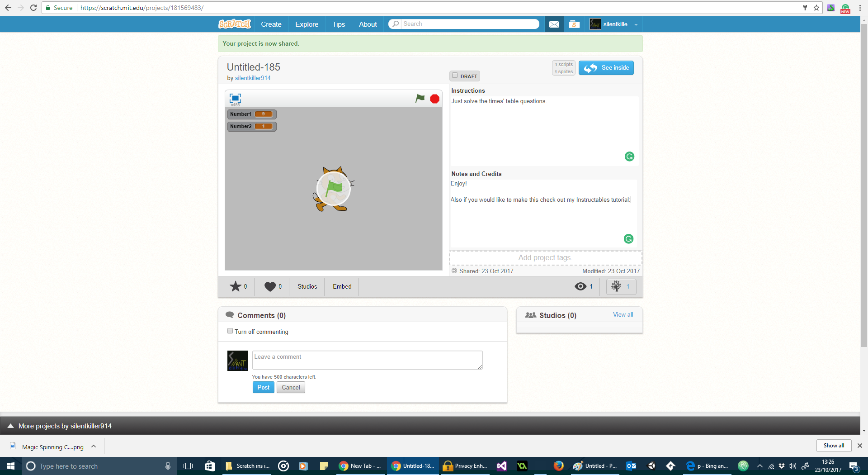The height and width of the screenshot is (475, 868).
Task: Turn off commenting
Action: click(230, 331)
